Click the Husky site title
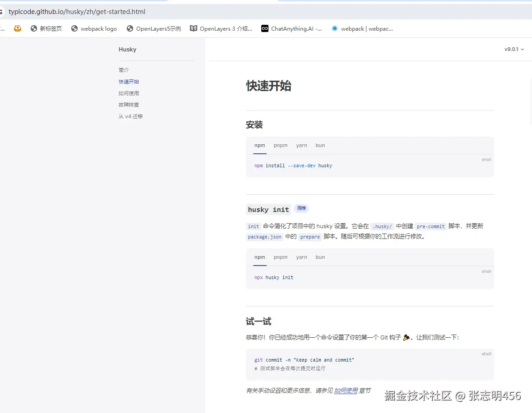 [127, 50]
